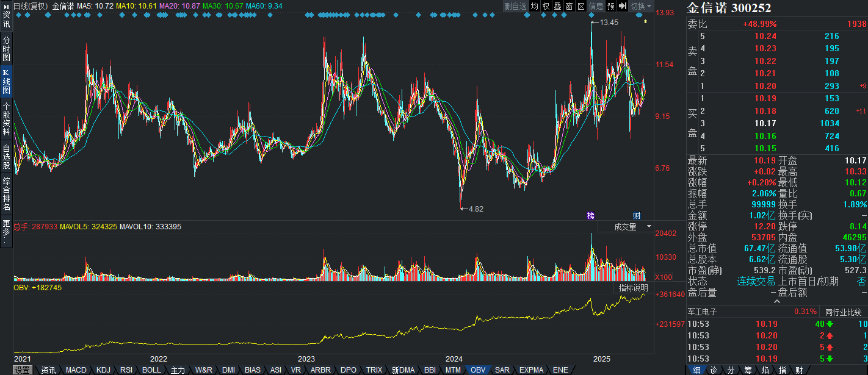Viewport: 868px width, 375px height.
Task: Click the 筹 chip distribution icon
Action: tap(748, 370)
